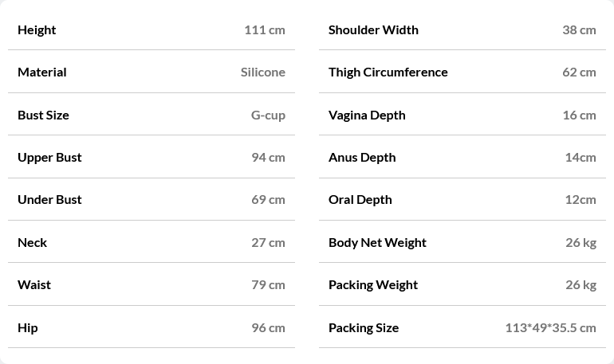
Task: Click the Body Net Weight label
Action: click(x=377, y=242)
